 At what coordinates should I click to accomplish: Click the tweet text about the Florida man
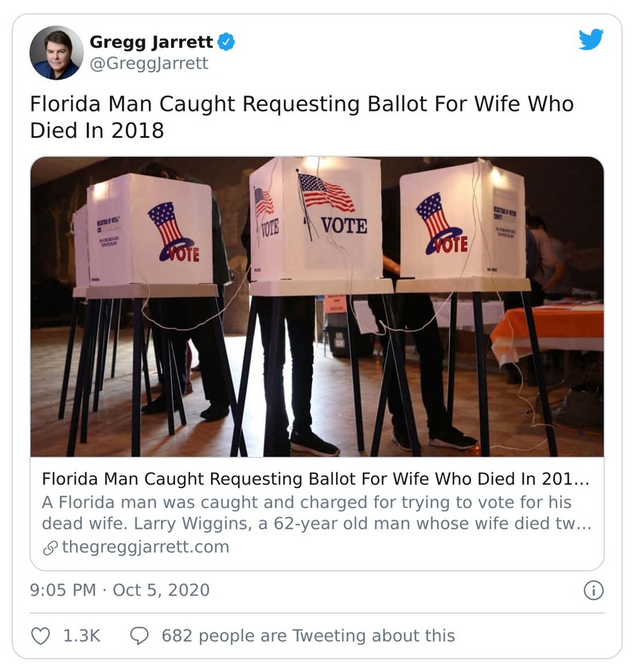click(301, 116)
